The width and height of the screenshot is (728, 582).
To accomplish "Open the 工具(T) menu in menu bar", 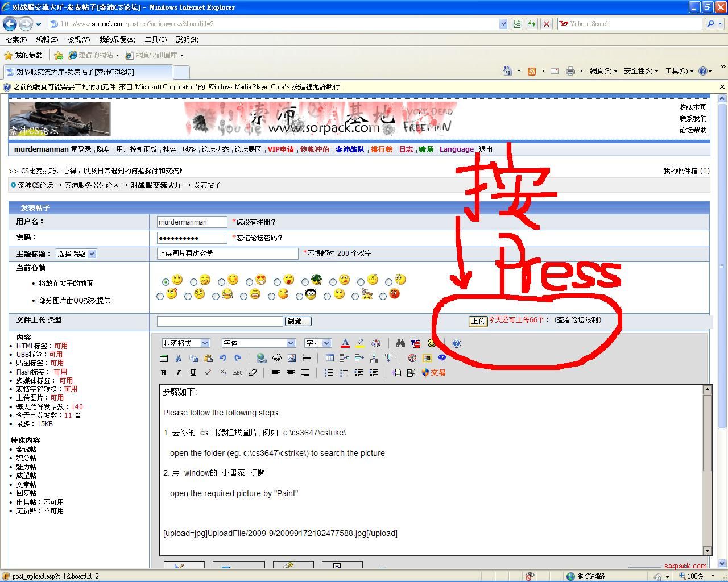I will pos(155,40).
